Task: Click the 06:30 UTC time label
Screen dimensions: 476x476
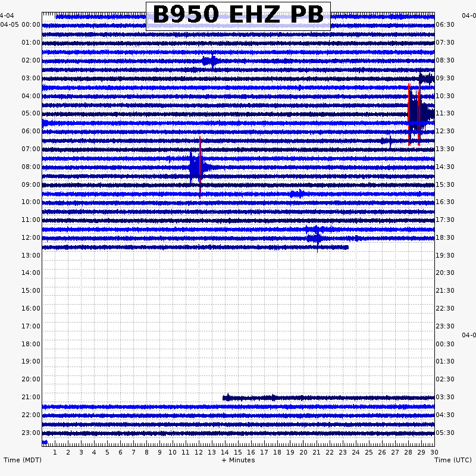Action: 445,24
